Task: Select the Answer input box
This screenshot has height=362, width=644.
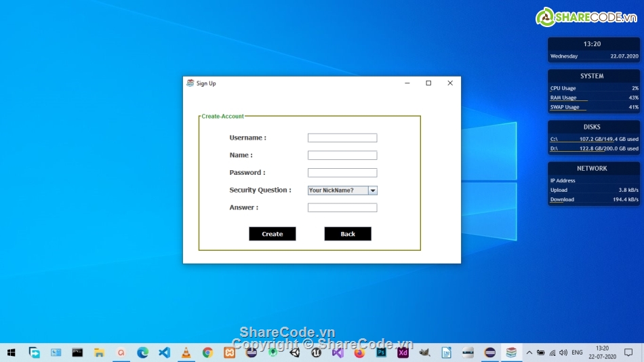Action: pyautogui.click(x=342, y=207)
